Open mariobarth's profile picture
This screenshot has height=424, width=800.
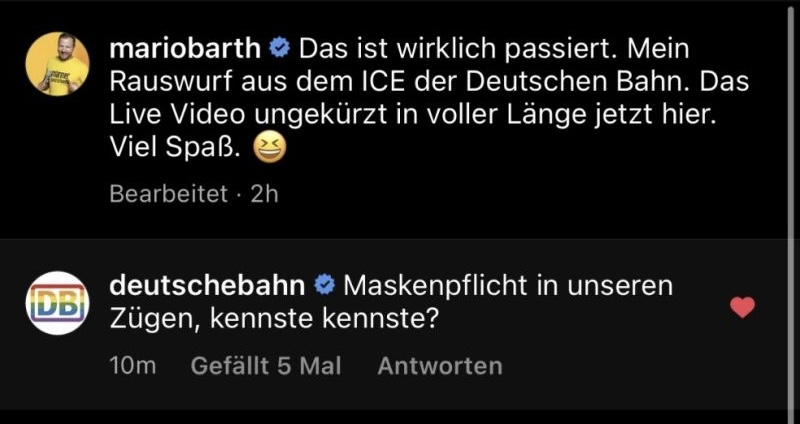[57, 64]
